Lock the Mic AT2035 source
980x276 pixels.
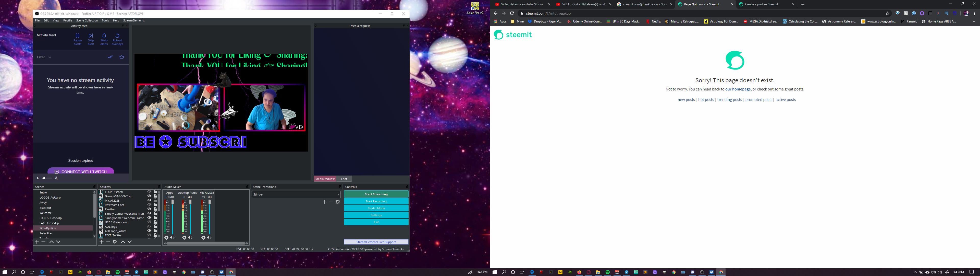[x=155, y=201]
